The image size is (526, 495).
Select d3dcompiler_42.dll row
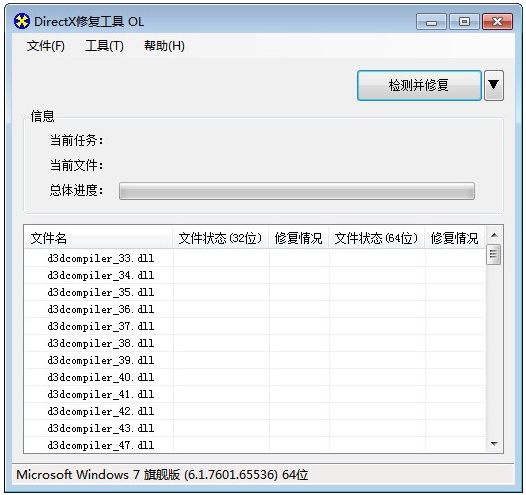point(255,411)
